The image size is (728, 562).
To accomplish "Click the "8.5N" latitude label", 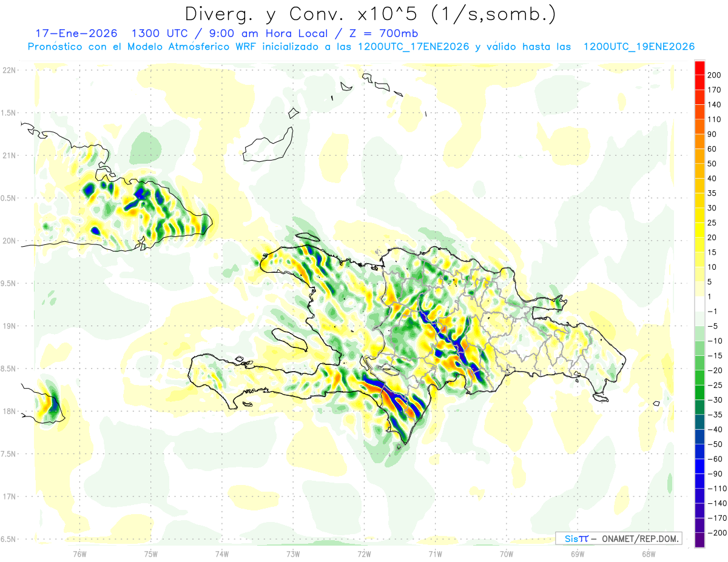I will click(x=9, y=369).
